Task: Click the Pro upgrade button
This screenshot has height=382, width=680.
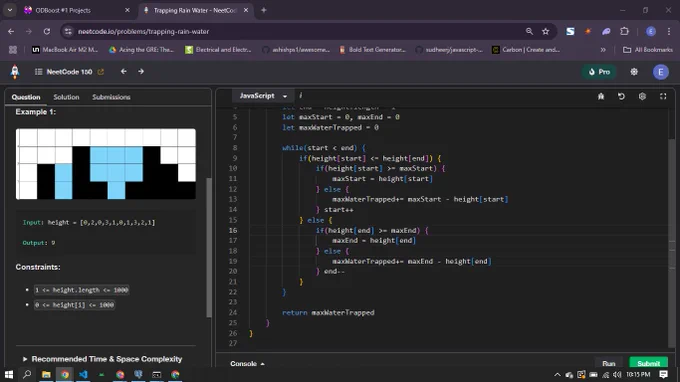Action: [599, 72]
